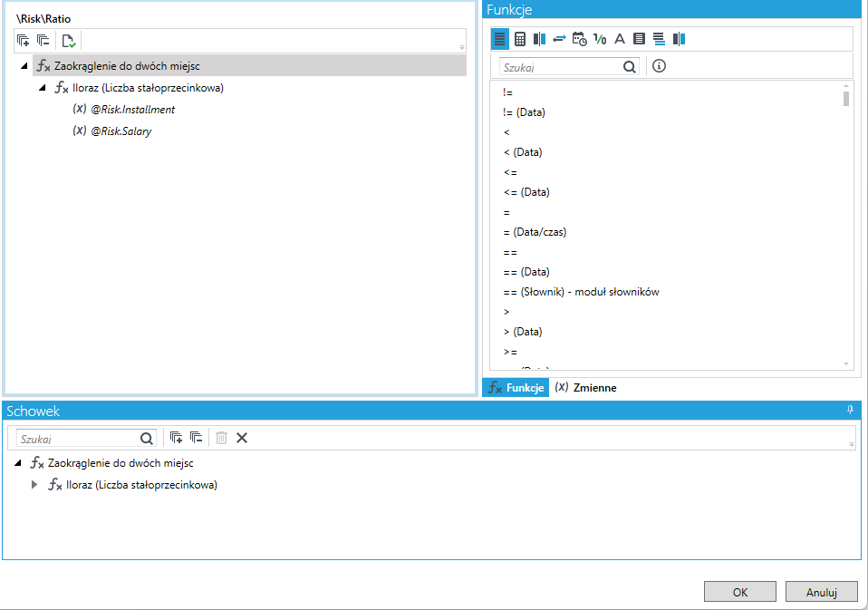Click the X clear icon in Schowek toolbar

[x=242, y=438]
